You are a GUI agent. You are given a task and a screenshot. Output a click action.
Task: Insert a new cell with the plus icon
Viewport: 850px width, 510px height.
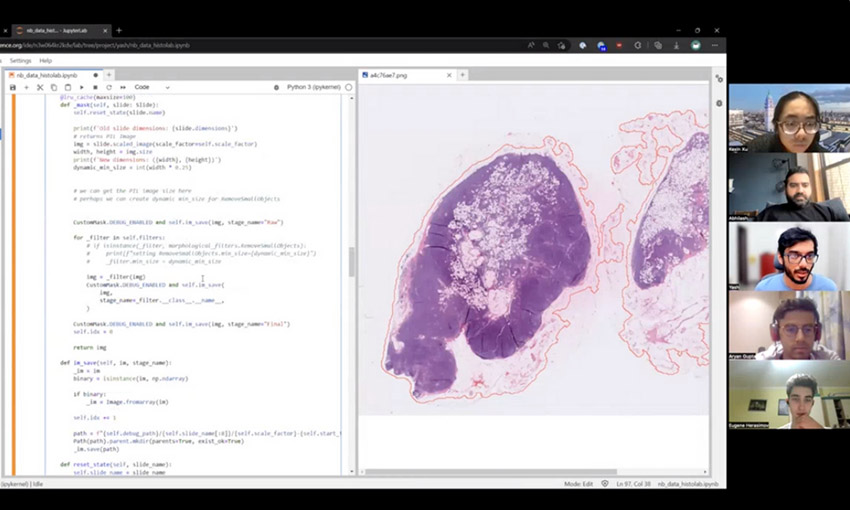[x=27, y=88]
